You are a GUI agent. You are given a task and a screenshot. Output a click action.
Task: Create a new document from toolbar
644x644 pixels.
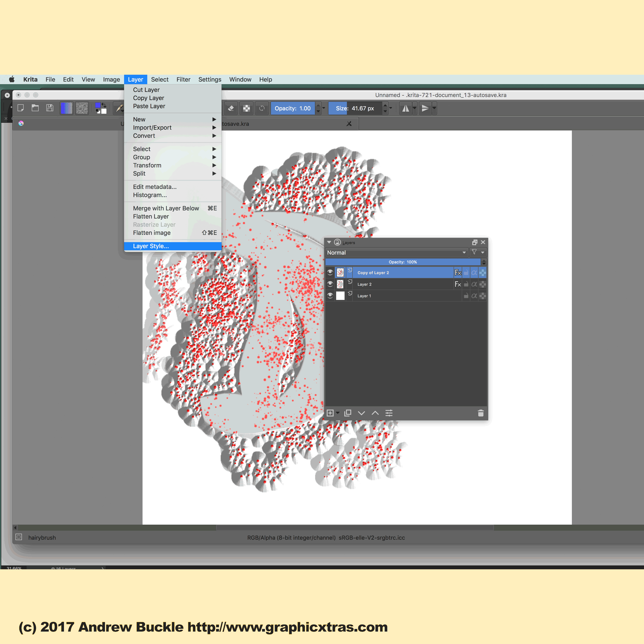point(21,108)
